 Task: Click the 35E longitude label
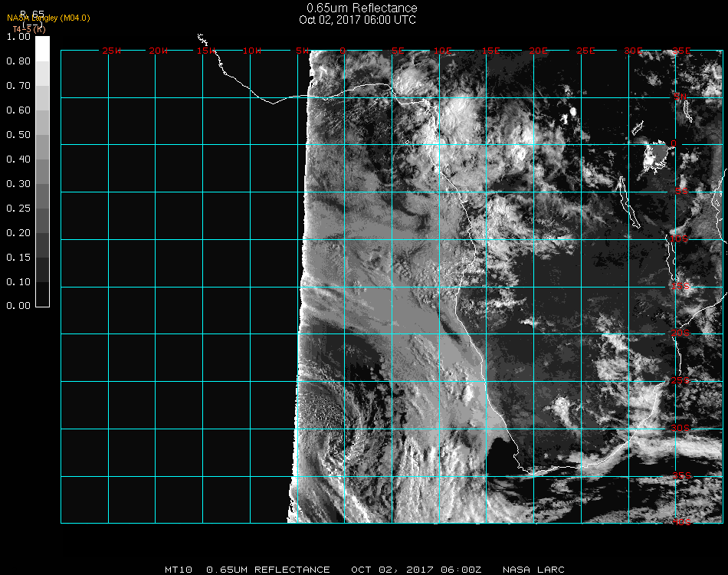[681, 51]
